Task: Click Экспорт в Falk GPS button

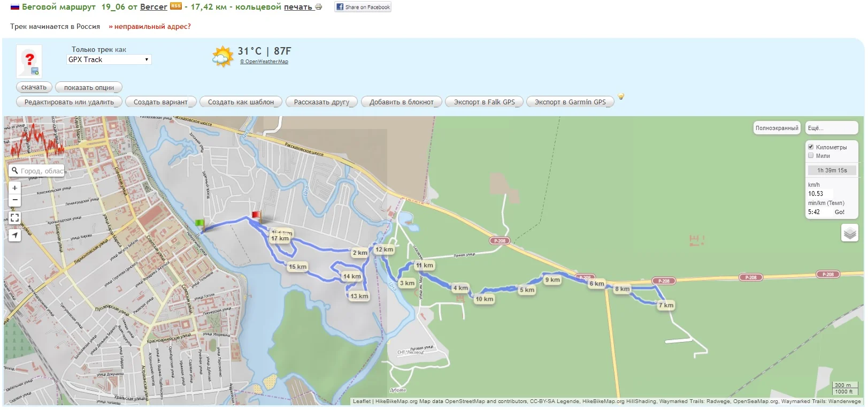Action: coord(484,102)
